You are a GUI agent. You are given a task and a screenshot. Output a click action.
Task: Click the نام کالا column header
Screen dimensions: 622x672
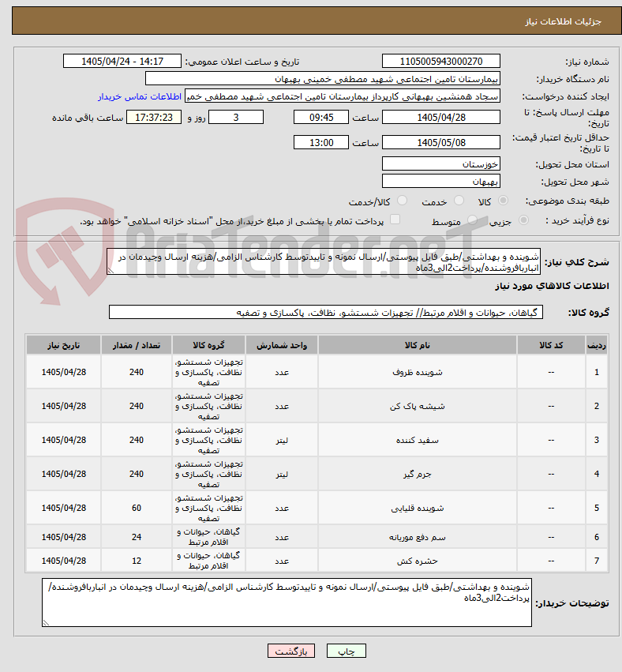tap(418, 345)
